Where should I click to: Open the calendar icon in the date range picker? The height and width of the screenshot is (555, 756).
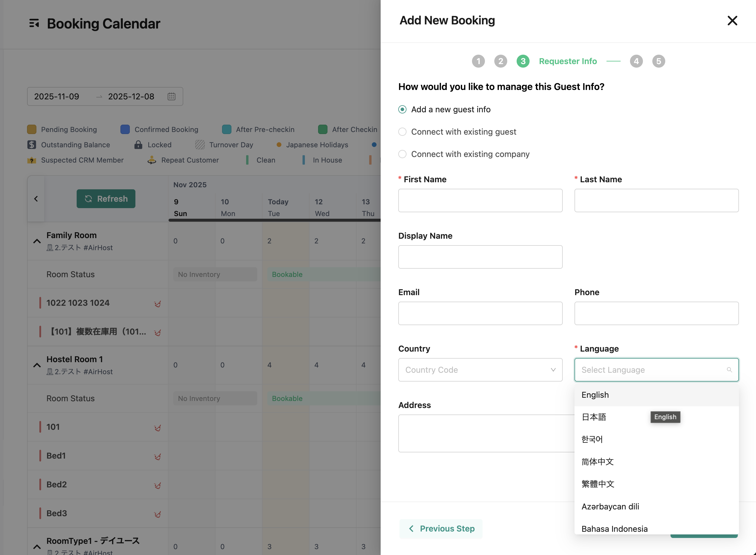(172, 96)
